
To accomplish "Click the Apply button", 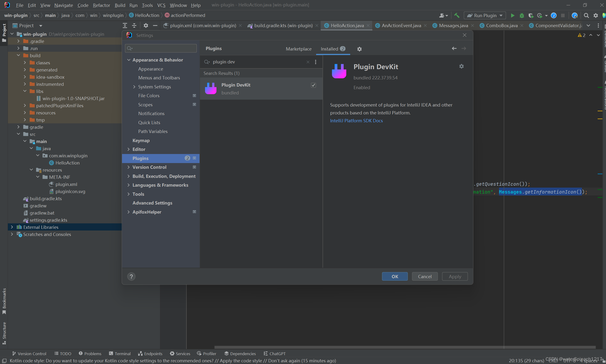I will 455,277.
